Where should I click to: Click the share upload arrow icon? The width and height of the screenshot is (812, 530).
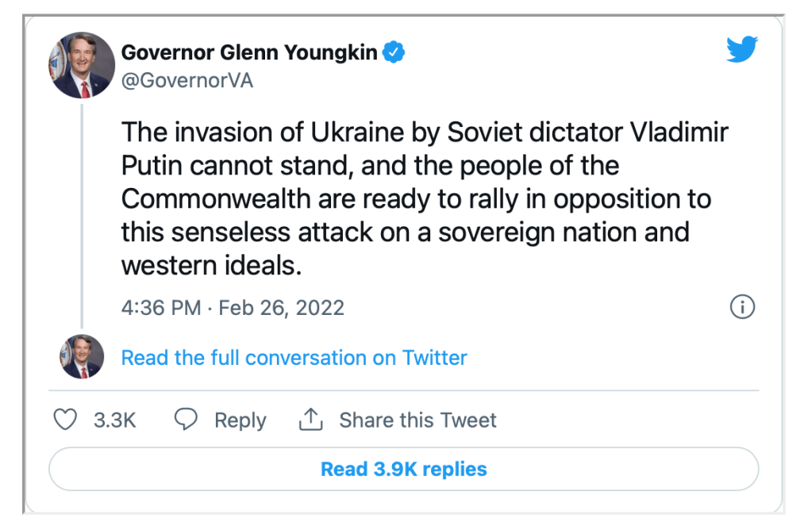click(x=310, y=420)
